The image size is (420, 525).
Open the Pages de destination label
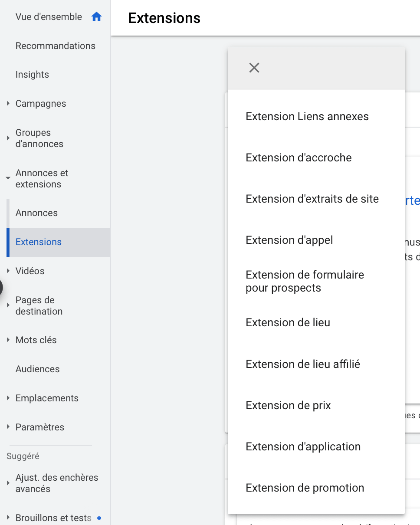click(39, 305)
